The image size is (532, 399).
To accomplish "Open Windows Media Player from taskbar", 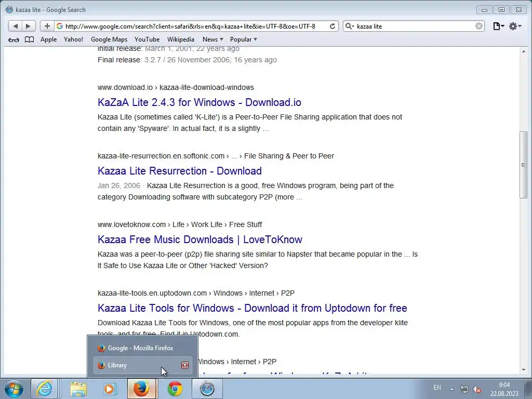I will click(110, 389).
